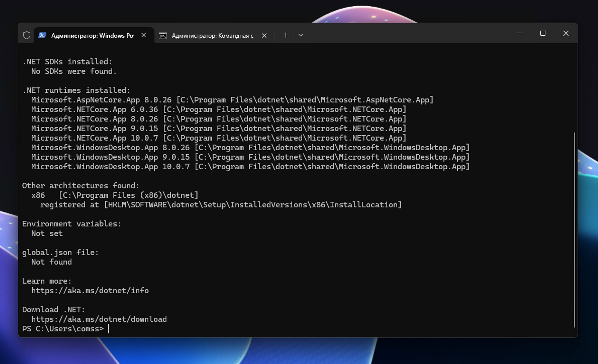The image size is (598, 364).
Task: Expand the new tab profiles dropdown
Action: [300, 35]
